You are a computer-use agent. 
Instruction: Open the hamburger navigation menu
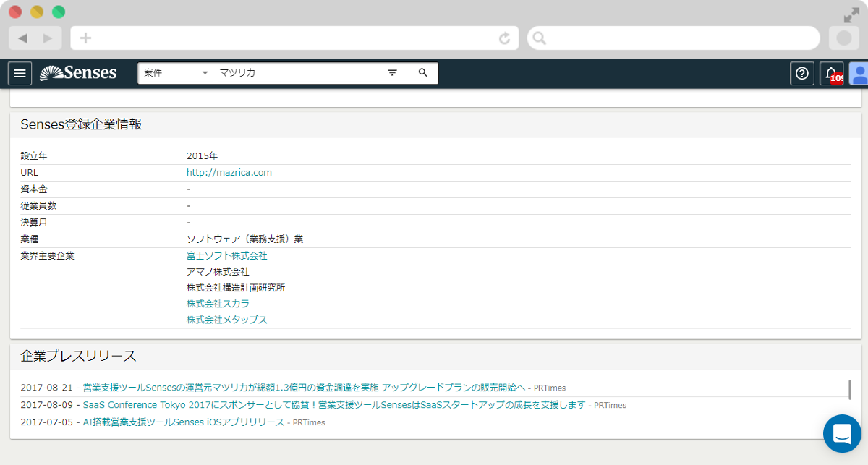tap(20, 73)
